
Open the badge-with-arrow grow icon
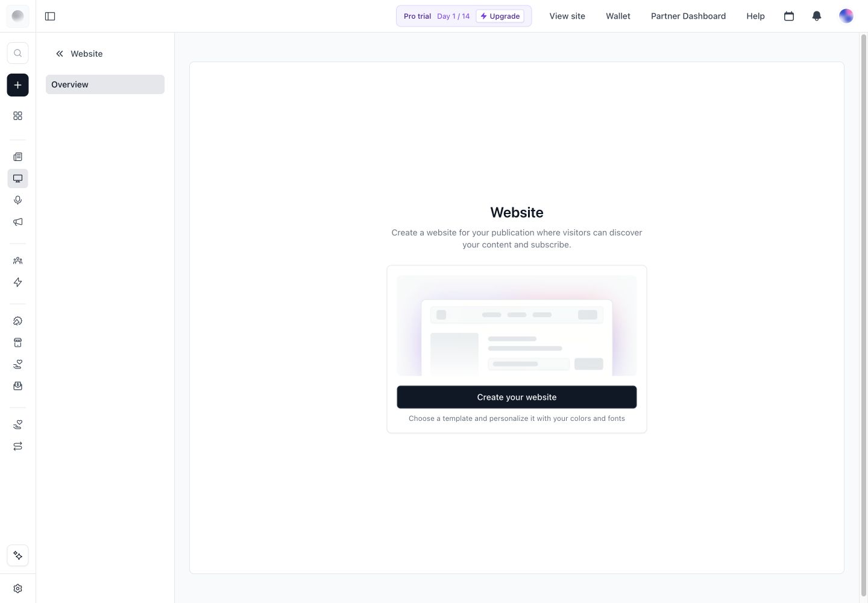coord(17,321)
